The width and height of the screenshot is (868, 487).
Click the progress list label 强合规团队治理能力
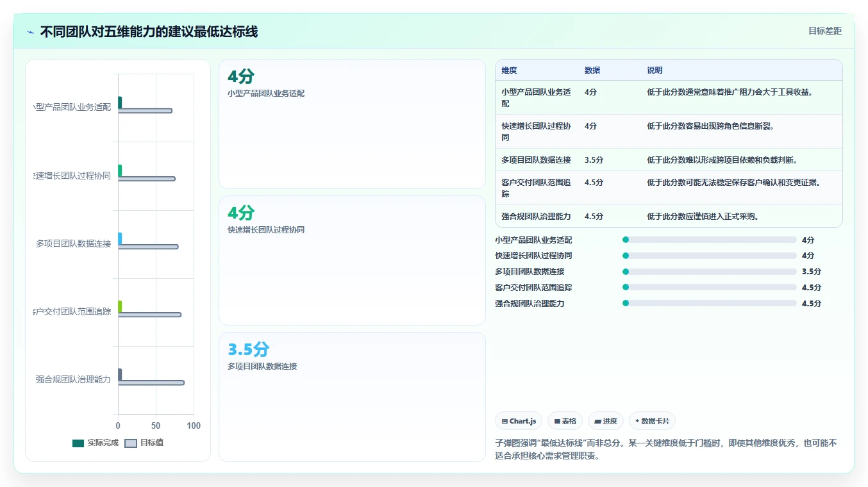coord(530,303)
